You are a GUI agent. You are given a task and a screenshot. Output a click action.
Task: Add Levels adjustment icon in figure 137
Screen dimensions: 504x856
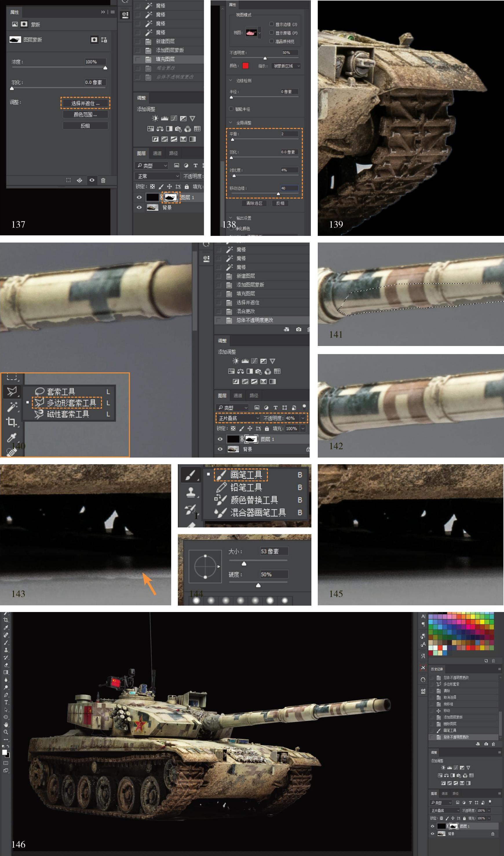click(164, 118)
